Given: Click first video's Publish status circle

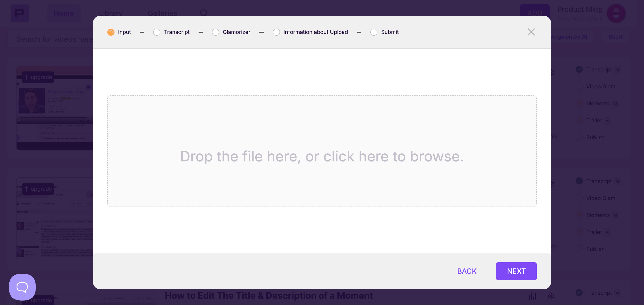Looking at the screenshot, I should tap(579, 137).
